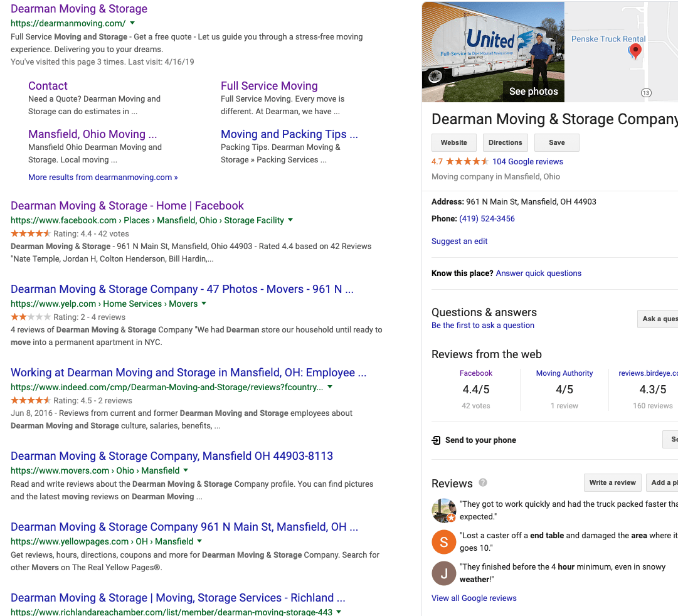
Task: Open the Yellow Pages 961 N Main St result
Action: [x=184, y=527]
